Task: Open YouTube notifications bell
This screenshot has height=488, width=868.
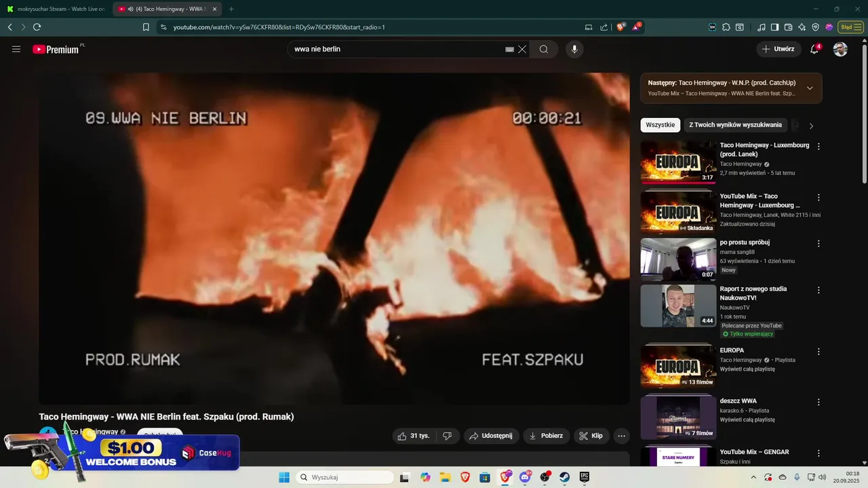Action: [814, 49]
